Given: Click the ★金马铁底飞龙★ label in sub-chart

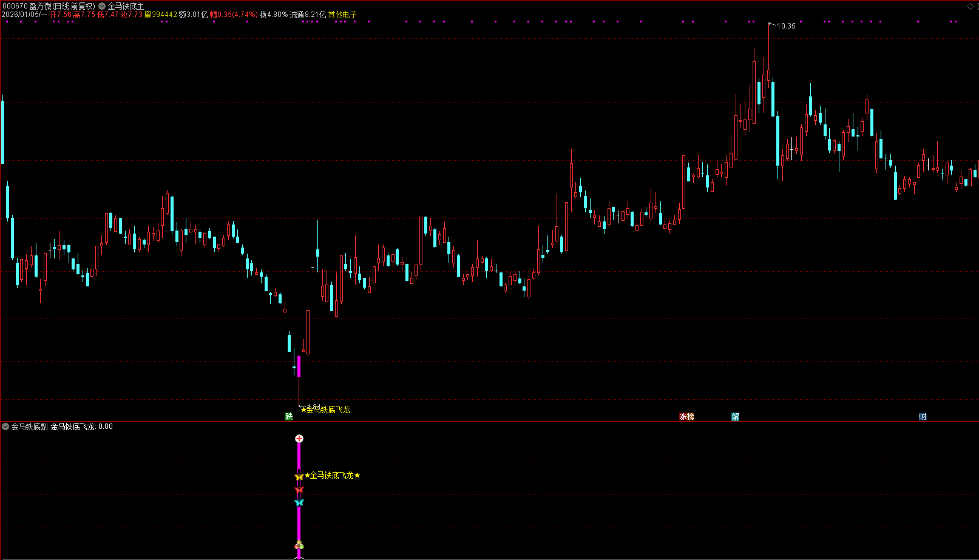Looking at the screenshot, I should point(332,475).
